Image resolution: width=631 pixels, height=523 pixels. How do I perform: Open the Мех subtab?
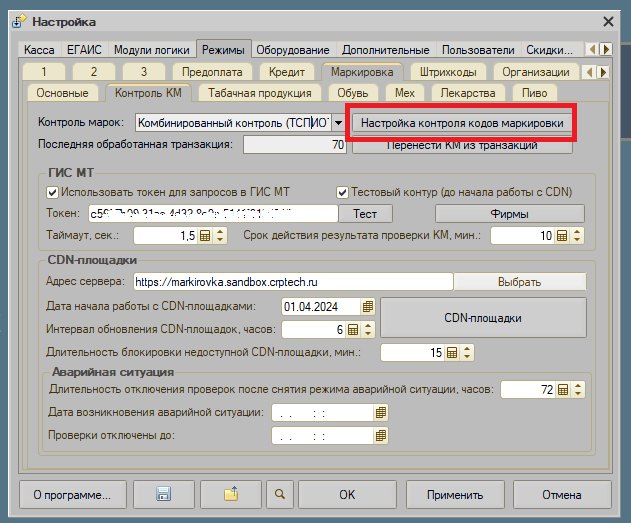(404, 93)
